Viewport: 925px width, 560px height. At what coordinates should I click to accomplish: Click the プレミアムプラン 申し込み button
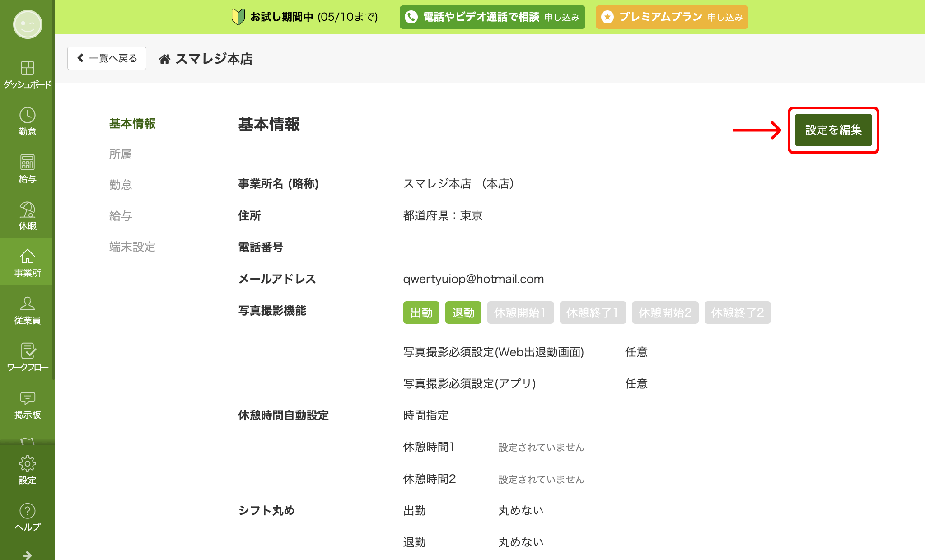672,17
